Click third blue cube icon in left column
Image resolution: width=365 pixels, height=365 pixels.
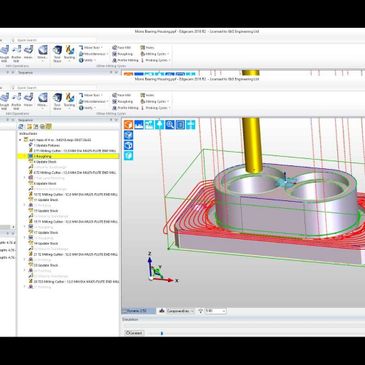coord(128,145)
